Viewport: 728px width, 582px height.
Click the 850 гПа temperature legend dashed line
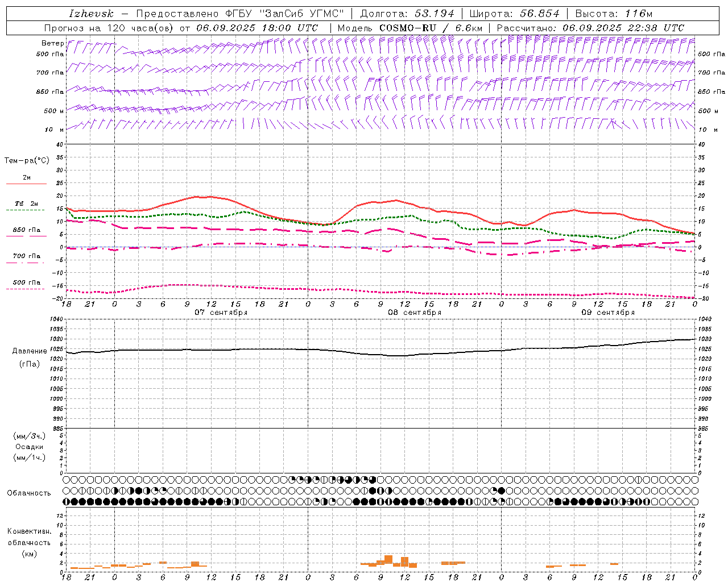25,236
